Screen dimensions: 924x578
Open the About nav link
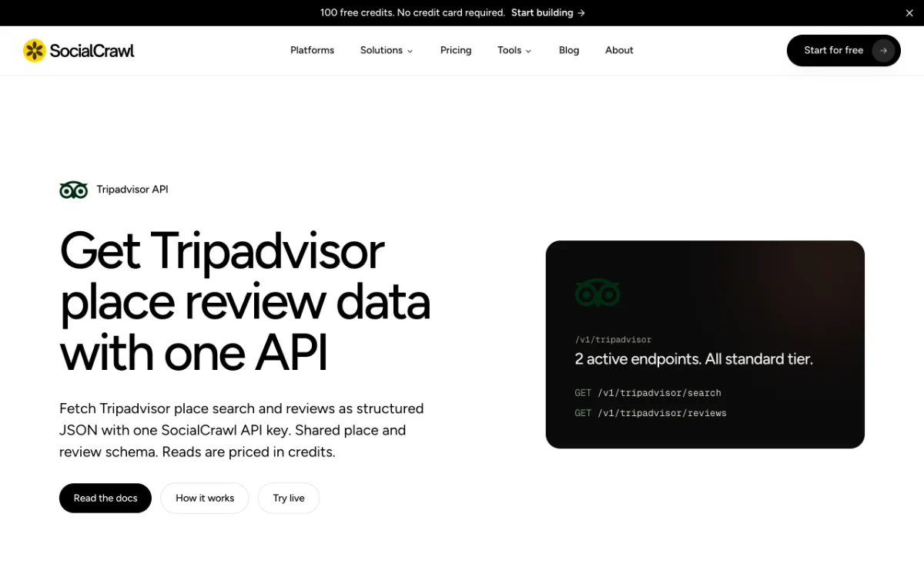(619, 51)
